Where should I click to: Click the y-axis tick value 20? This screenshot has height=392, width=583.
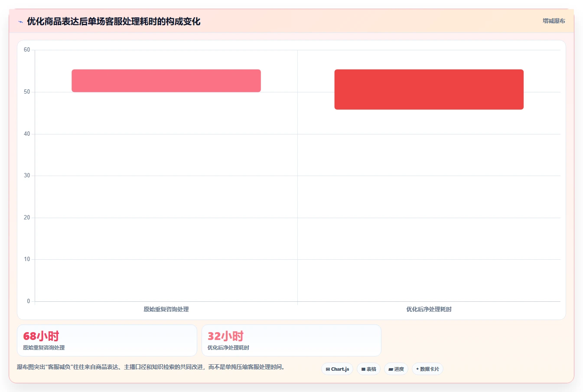pyautogui.click(x=27, y=218)
